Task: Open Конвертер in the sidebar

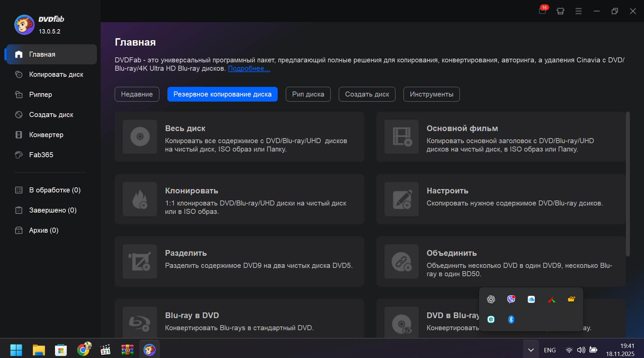Action: click(46, 135)
